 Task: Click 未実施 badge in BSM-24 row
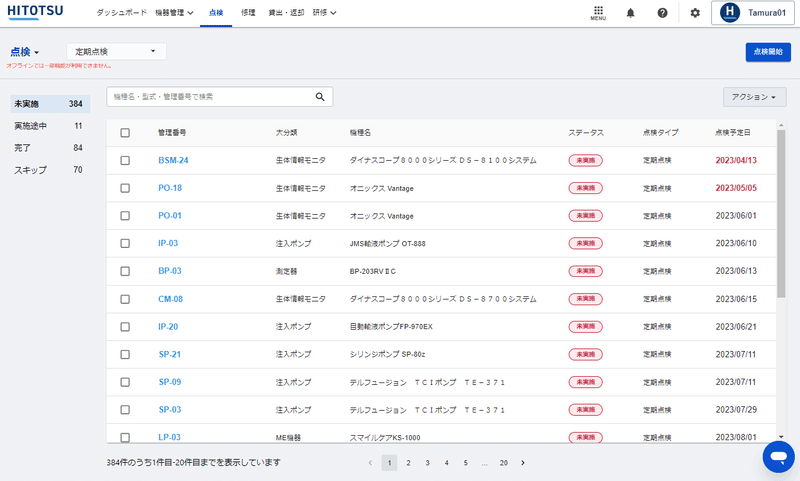coord(586,160)
